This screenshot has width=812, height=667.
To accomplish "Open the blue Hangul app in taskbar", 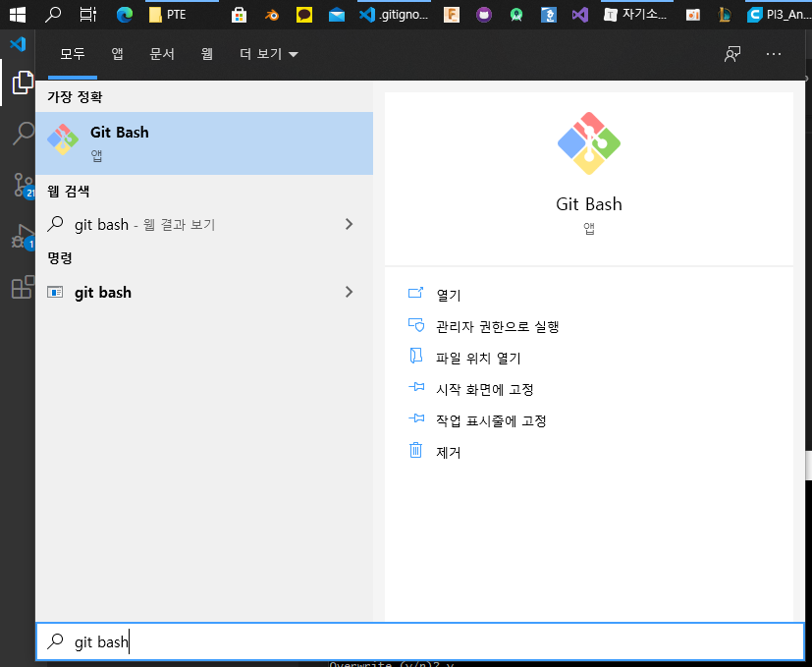I will (549, 15).
